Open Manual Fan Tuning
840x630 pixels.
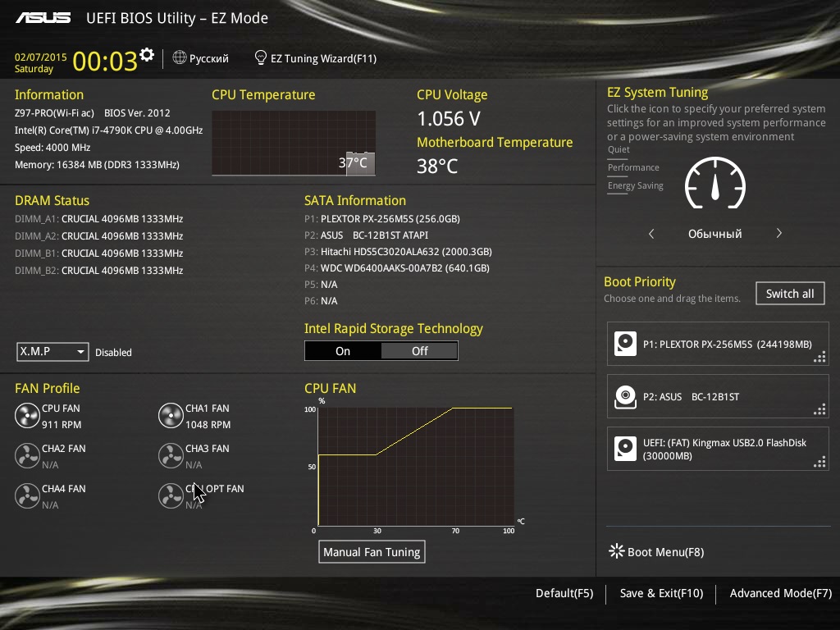(372, 552)
